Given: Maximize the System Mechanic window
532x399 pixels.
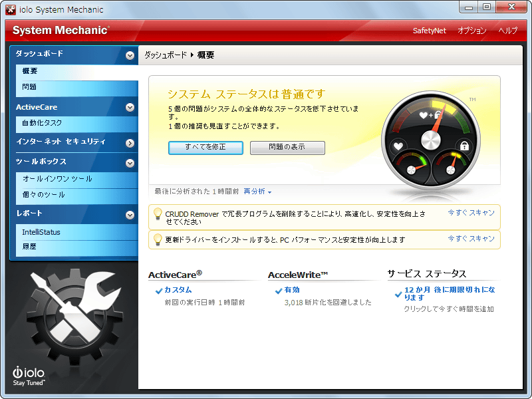Looking at the screenshot, I should pyautogui.click(x=487, y=7).
